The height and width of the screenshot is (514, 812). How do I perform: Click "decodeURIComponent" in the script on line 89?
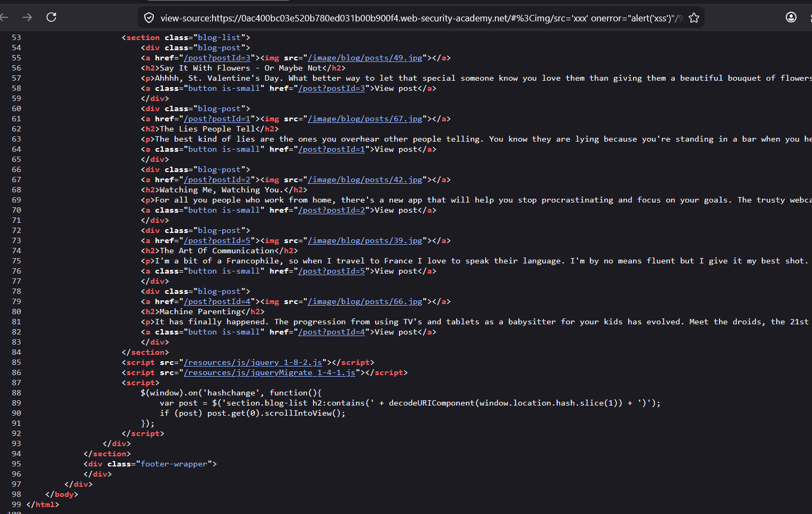click(x=432, y=403)
